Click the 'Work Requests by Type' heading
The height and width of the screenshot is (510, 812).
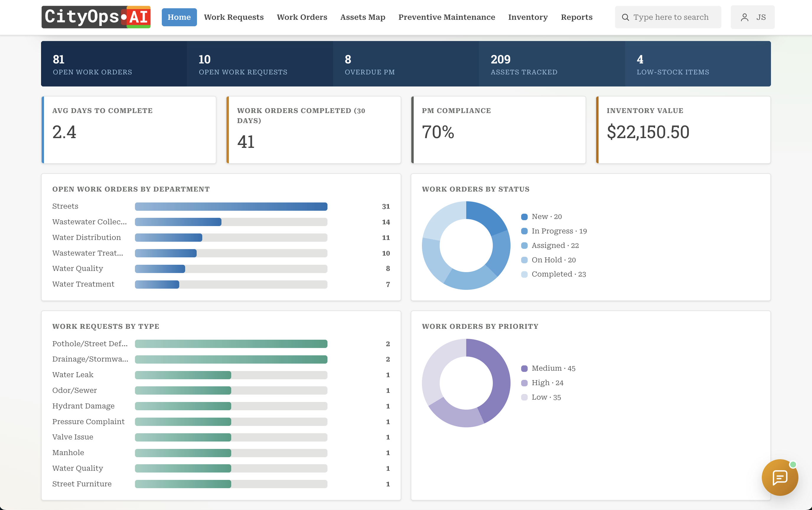(x=105, y=326)
